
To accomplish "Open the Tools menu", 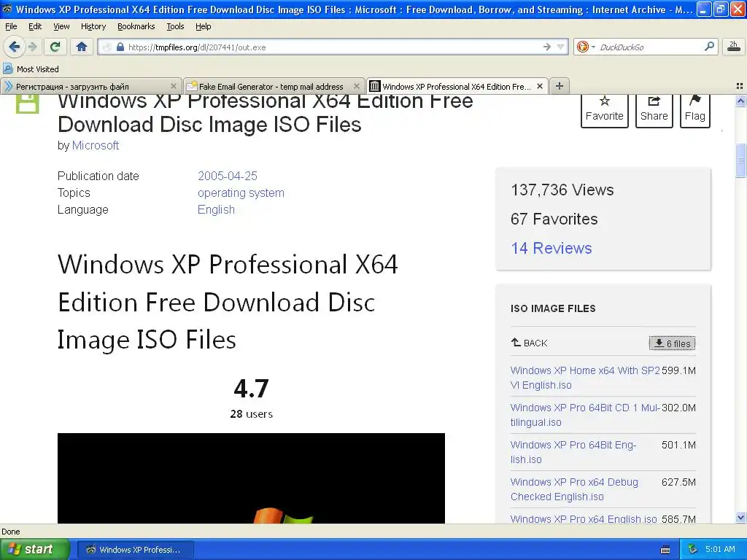I will coord(175,26).
